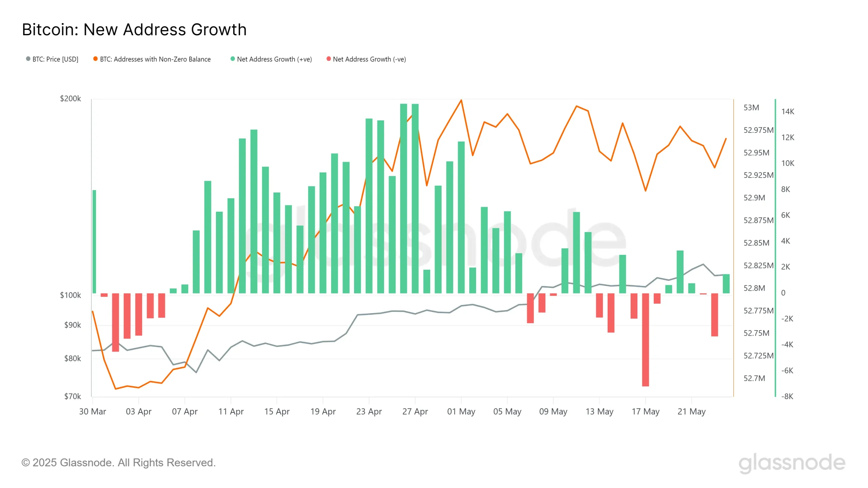
Task: Toggle the BTC: Price [USD] legend label
Action: 55,59
